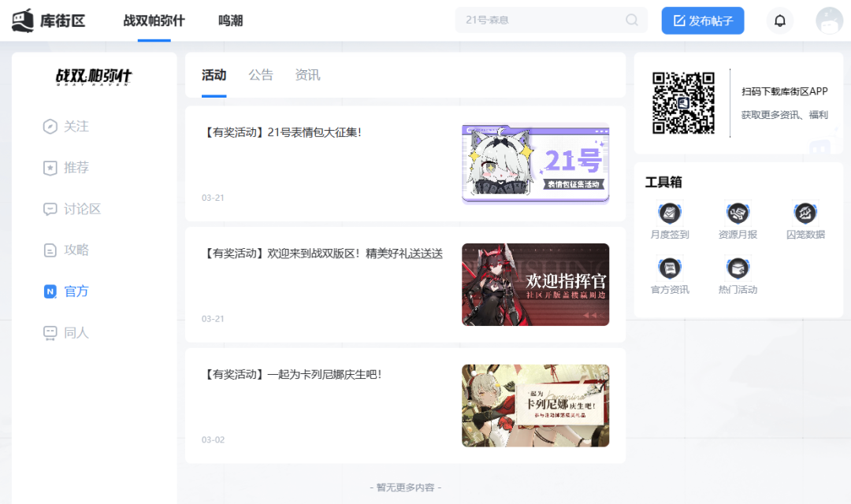Click the 讨论区 chat bubble icon
The width and height of the screenshot is (851, 504).
click(x=50, y=209)
